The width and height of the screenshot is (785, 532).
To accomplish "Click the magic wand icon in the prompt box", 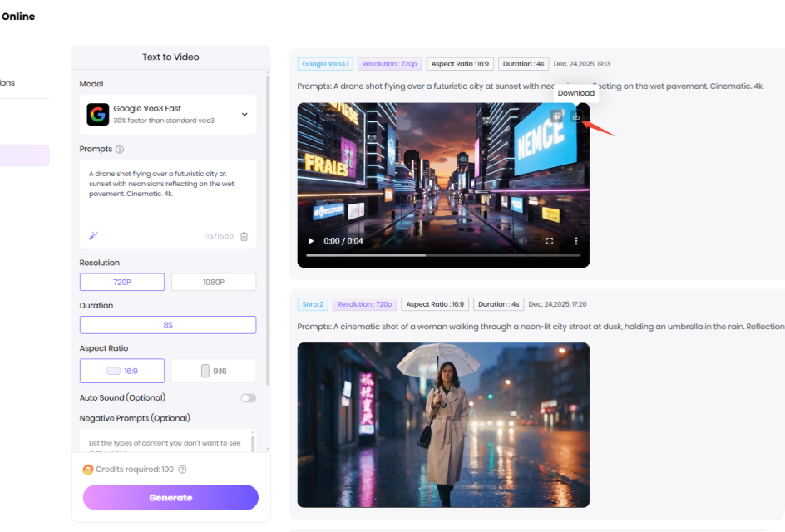I will (92, 236).
